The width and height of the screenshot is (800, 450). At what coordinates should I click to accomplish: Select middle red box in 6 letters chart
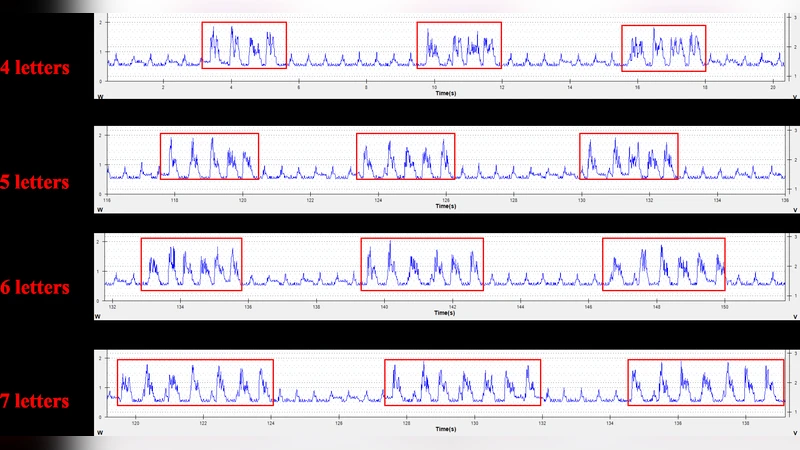(x=422, y=264)
